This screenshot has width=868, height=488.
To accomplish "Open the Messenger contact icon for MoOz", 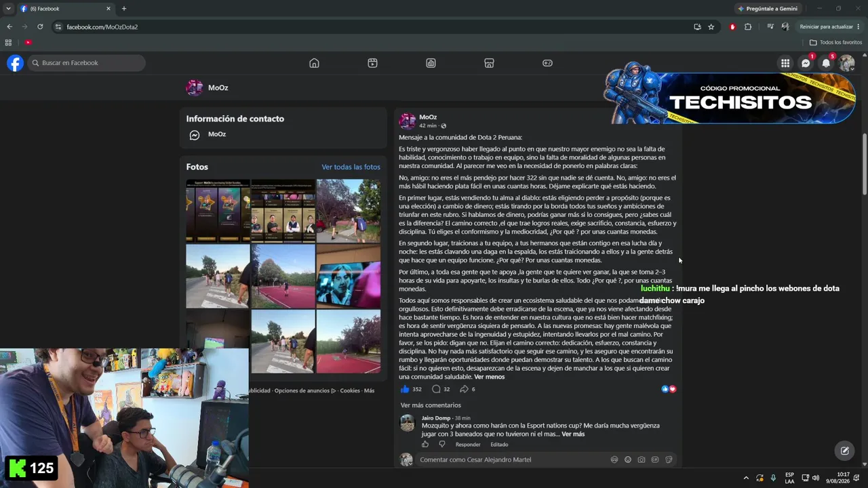I will coord(194,135).
